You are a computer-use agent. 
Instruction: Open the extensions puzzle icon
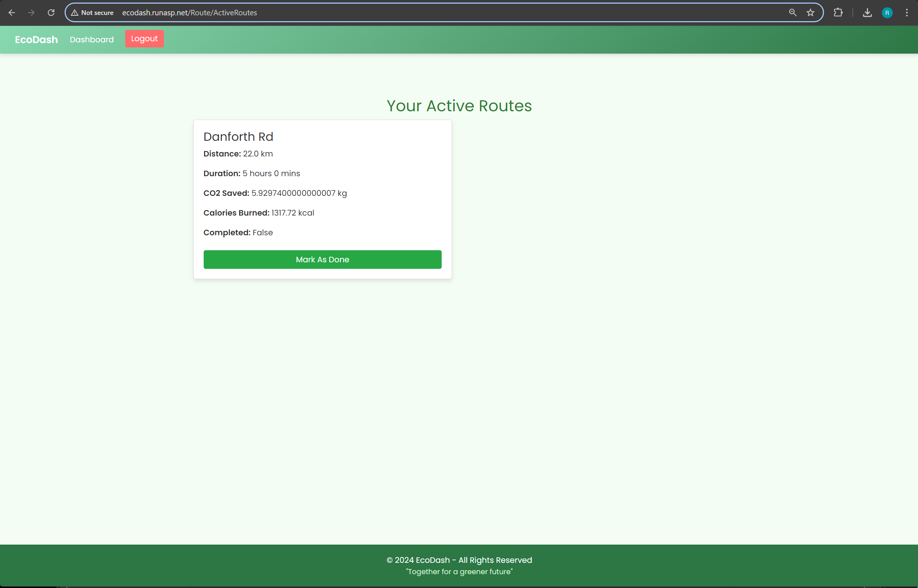coord(838,13)
